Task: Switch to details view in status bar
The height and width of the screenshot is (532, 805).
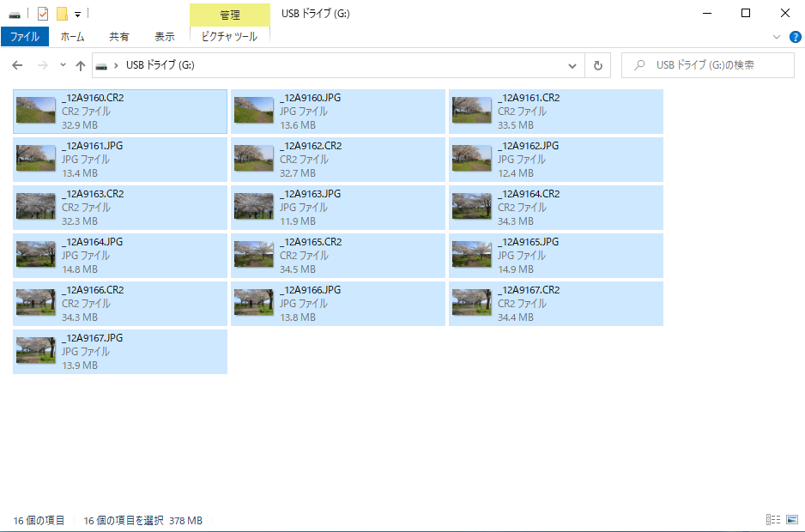Action: [772, 520]
